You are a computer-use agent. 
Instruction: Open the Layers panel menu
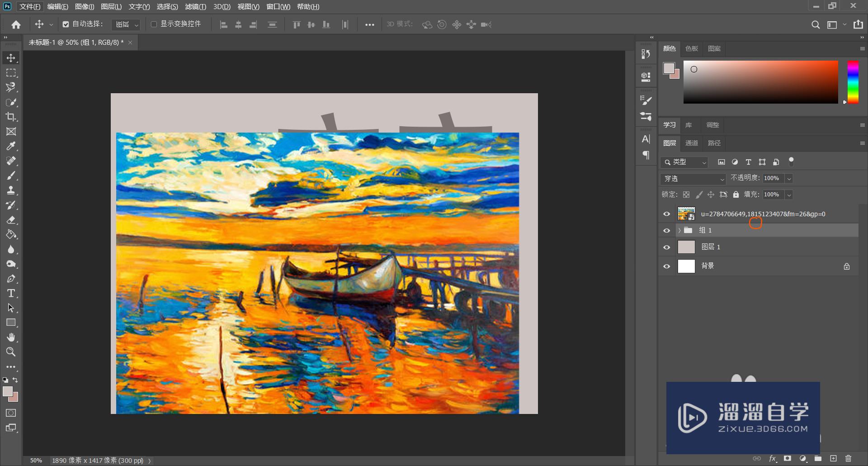click(x=862, y=143)
